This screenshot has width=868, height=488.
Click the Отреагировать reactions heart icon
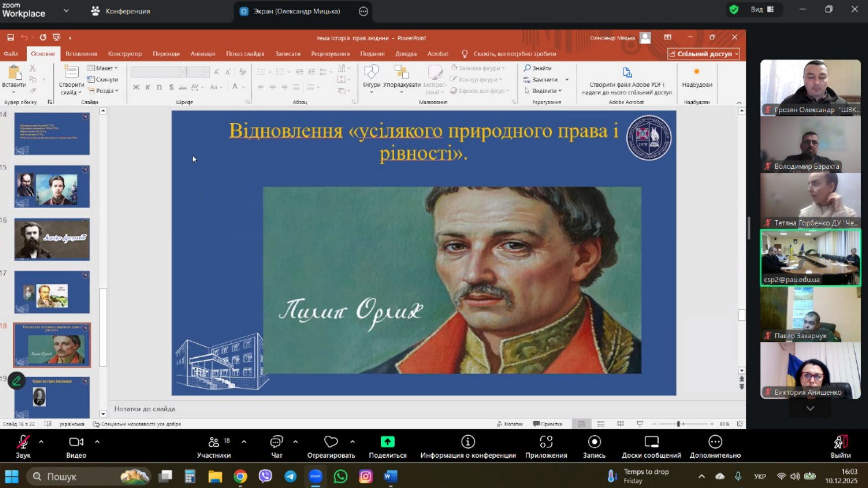coord(331,442)
